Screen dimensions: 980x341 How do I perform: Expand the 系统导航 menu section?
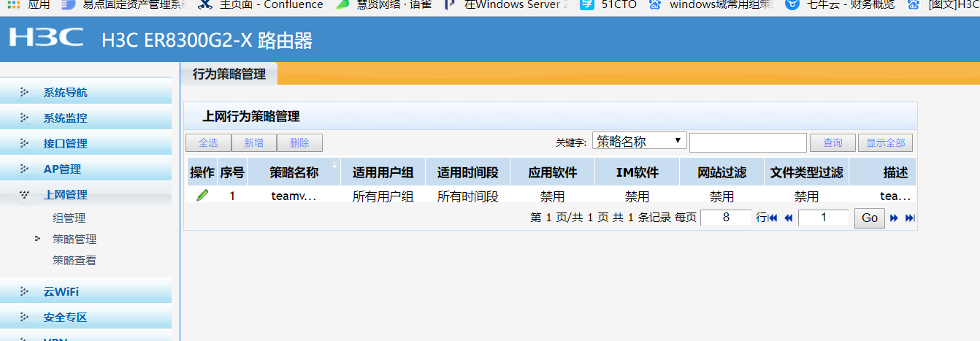click(x=85, y=92)
